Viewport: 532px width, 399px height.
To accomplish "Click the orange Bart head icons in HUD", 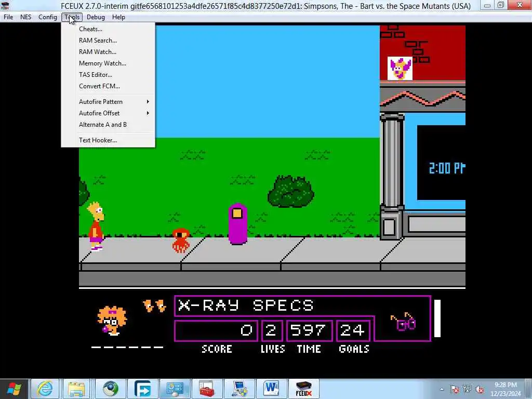I will 155,305.
